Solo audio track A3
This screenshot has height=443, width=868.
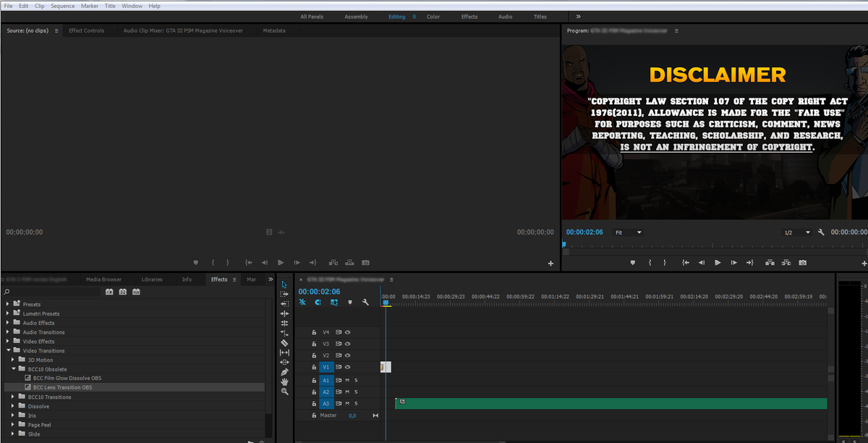(356, 403)
